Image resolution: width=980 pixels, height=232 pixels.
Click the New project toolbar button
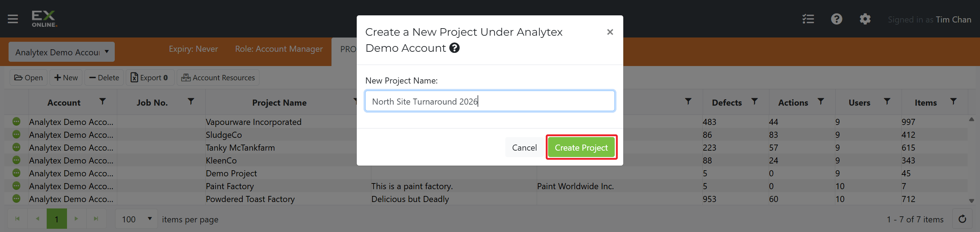(66, 78)
